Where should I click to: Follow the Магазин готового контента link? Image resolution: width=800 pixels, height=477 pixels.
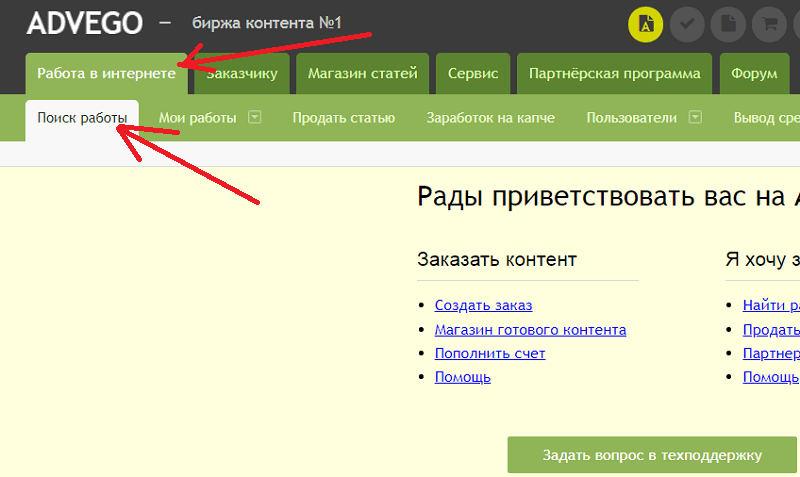pos(530,330)
